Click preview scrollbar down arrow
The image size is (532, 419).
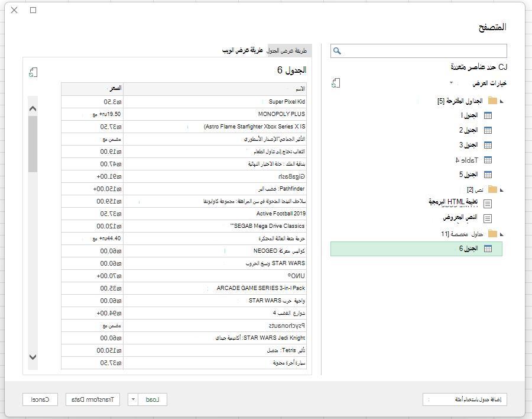tap(33, 357)
